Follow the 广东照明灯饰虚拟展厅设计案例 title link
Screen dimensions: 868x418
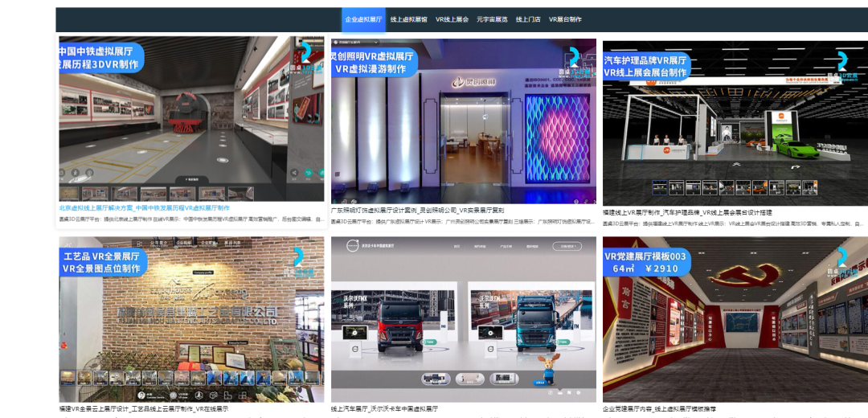click(417, 211)
